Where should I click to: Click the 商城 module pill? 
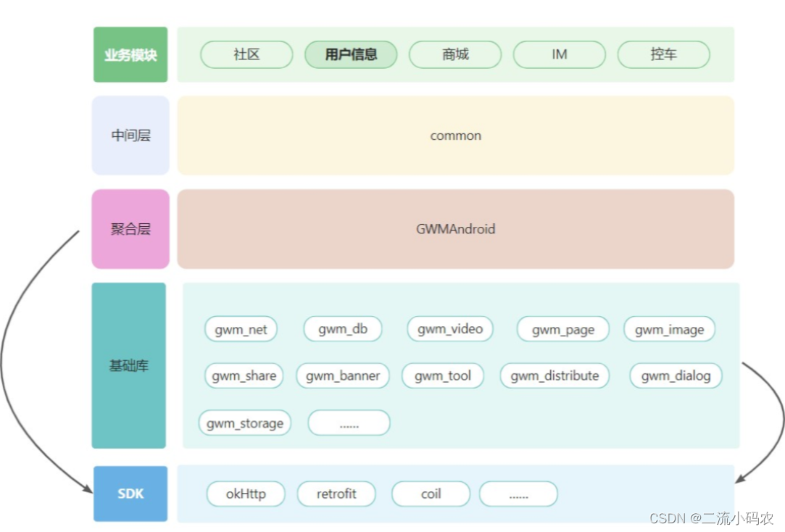tap(455, 54)
